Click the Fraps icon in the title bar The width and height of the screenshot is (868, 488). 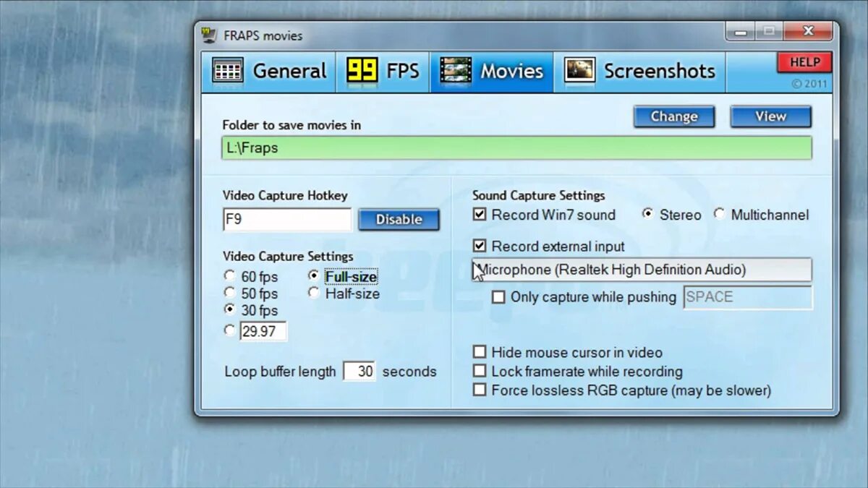(210, 34)
